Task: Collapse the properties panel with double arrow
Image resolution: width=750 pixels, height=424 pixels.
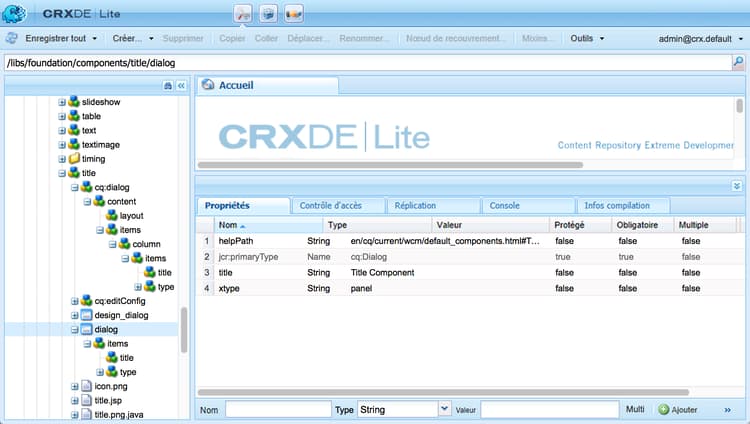Action: tap(737, 186)
